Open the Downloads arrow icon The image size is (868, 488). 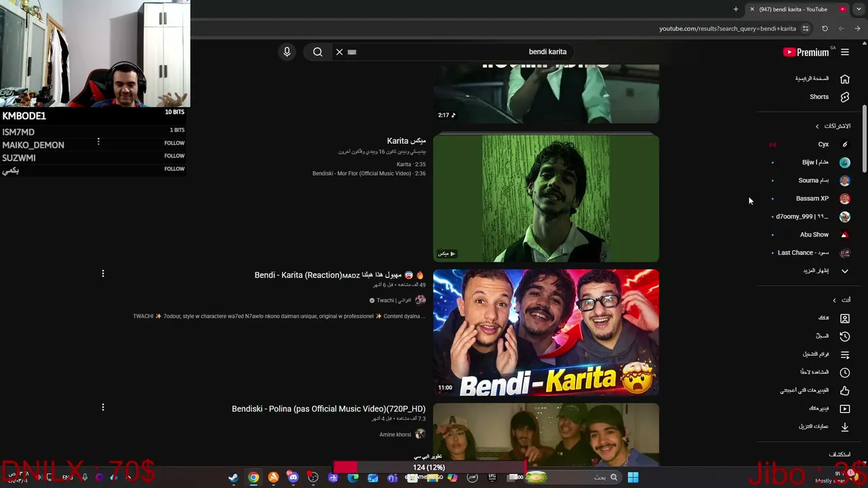(x=845, y=426)
